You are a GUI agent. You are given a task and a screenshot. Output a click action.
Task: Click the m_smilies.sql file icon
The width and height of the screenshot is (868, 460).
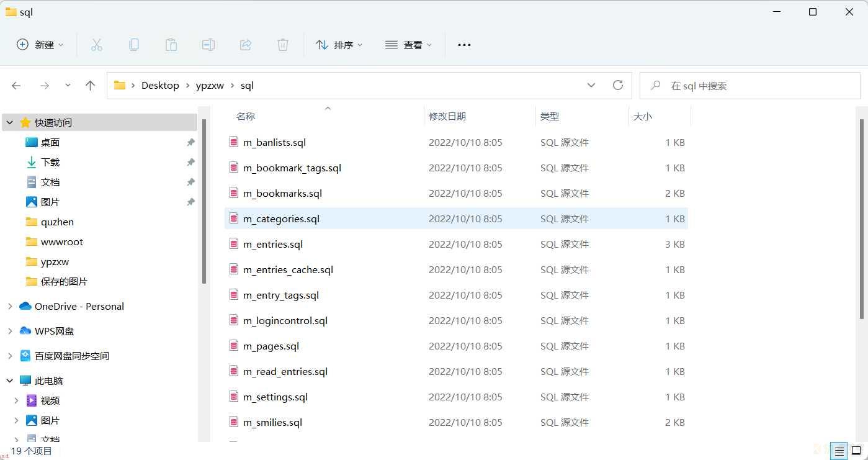pyautogui.click(x=233, y=422)
